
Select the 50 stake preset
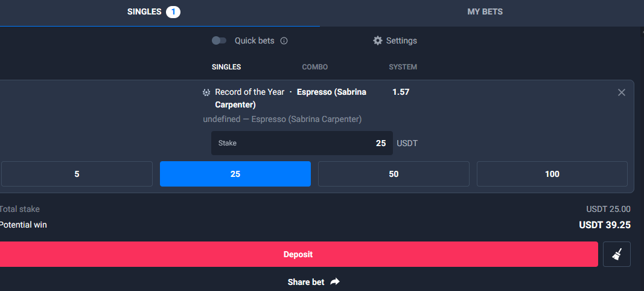(x=394, y=174)
